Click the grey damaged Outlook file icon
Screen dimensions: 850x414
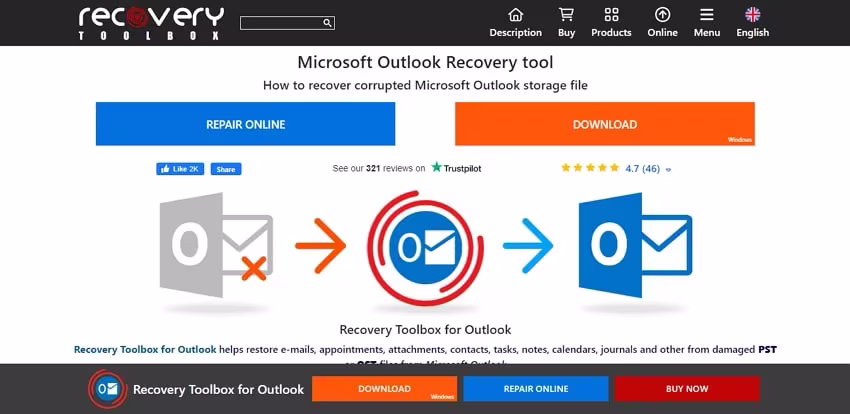(x=217, y=245)
